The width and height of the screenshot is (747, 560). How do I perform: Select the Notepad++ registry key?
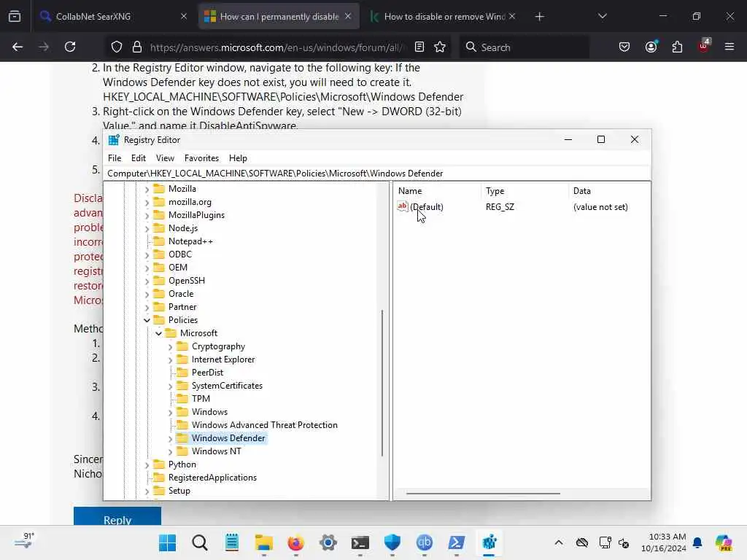pos(190,241)
